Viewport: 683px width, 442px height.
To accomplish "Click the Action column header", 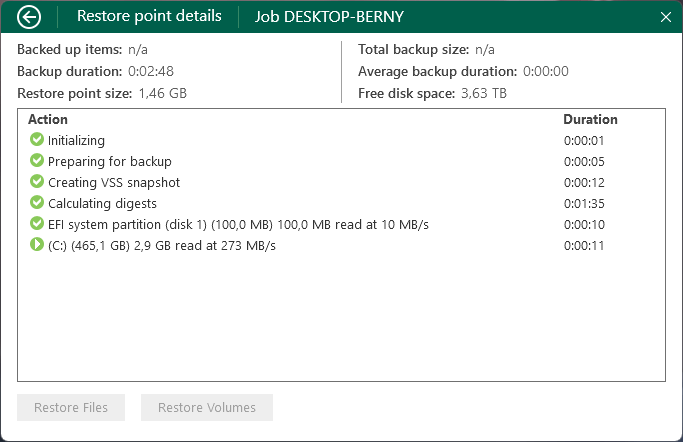I will point(48,119).
